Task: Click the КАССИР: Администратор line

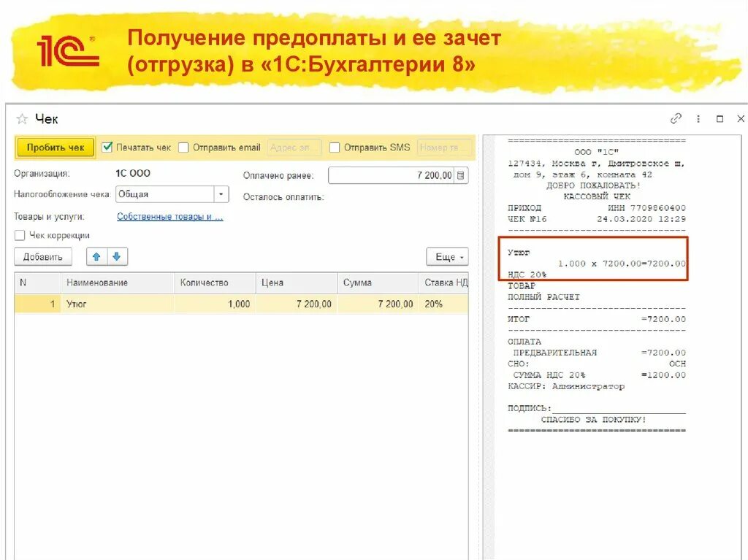Action: click(566, 386)
